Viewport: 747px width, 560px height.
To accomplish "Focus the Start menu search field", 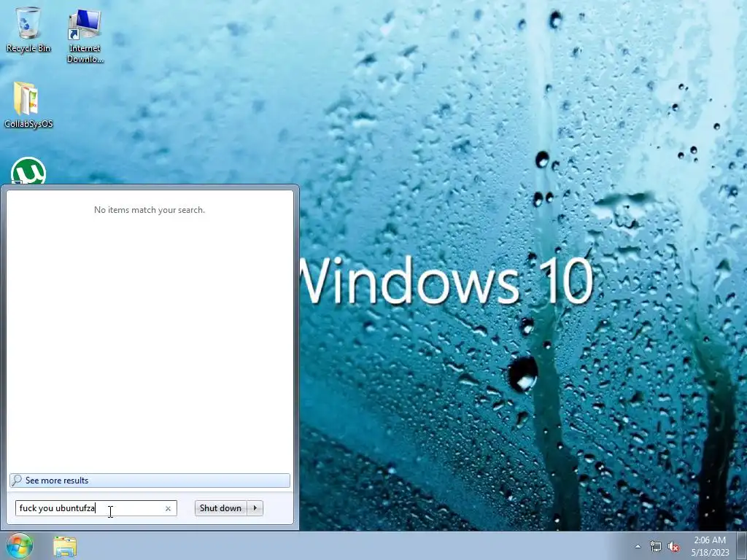I will click(96, 508).
